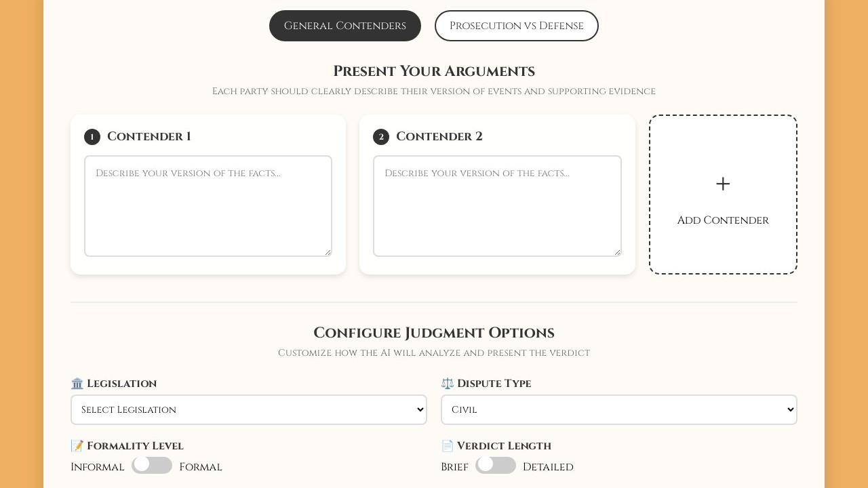Open the Select Legislation dropdown
Screen dimensions: 868x488
(249, 410)
